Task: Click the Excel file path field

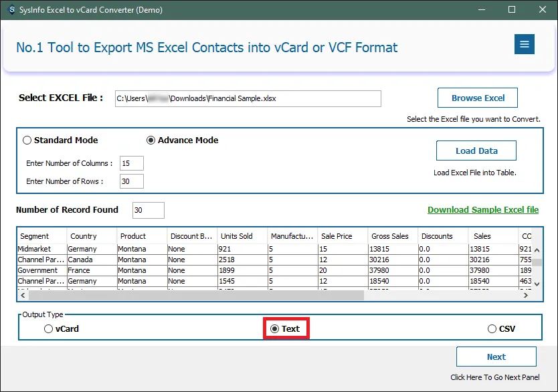Action: pos(248,98)
